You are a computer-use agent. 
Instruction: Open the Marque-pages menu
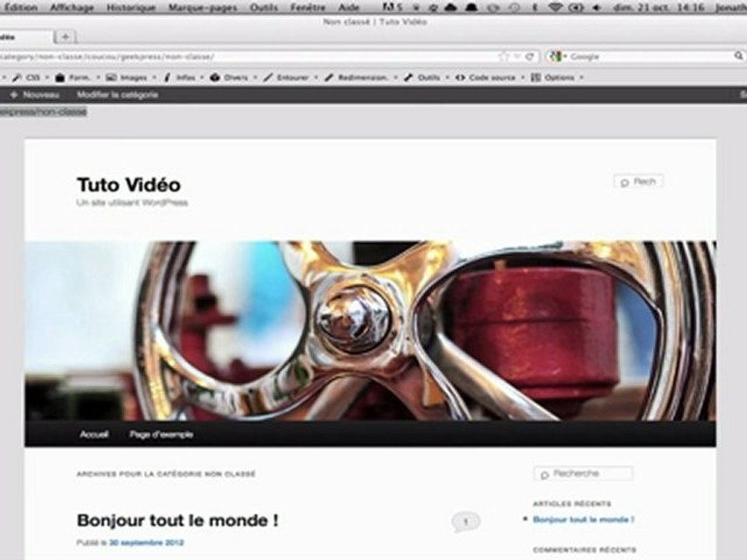(203, 7)
